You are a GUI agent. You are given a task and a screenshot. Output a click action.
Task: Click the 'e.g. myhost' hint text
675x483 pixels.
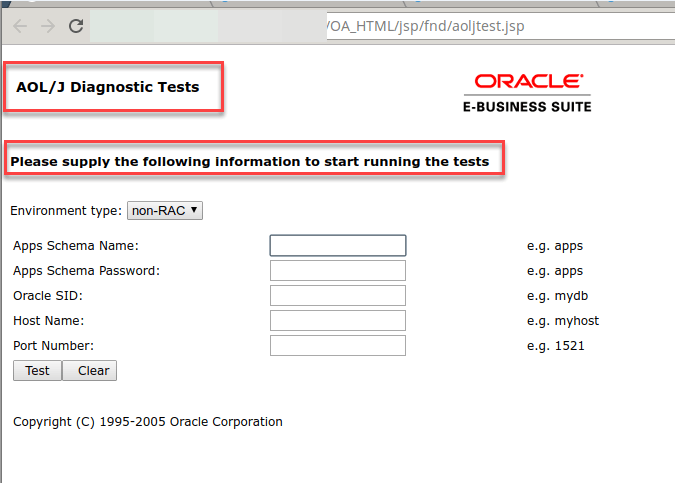pos(563,321)
